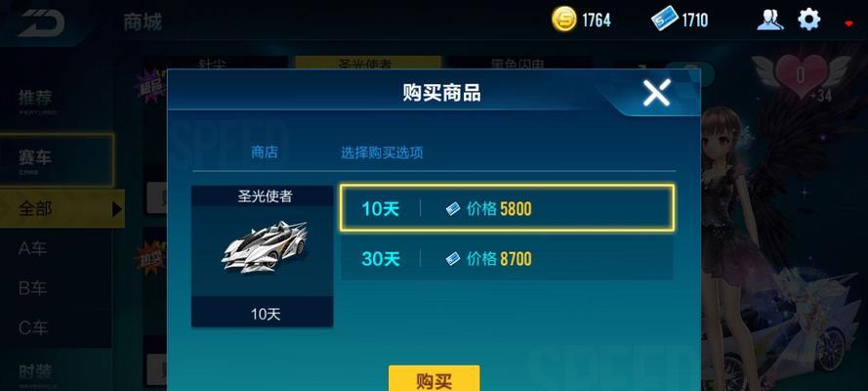Close the purchase dialog with X
The height and width of the screenshot is (391, 868).
656,93
